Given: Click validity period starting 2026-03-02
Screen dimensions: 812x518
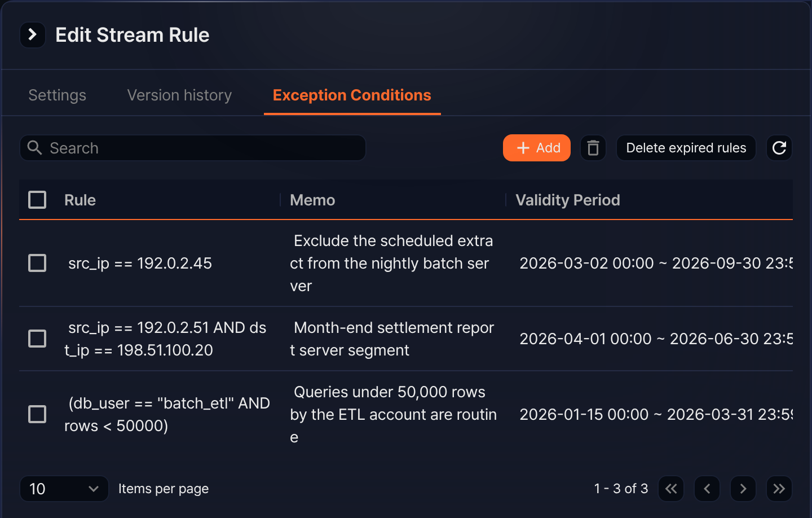Looking at the screenshot, I should pos(656,264).
